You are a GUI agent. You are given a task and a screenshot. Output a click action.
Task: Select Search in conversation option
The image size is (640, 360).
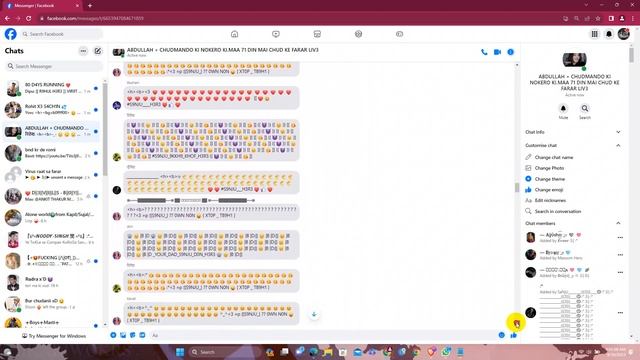click(x=558, y=211)
